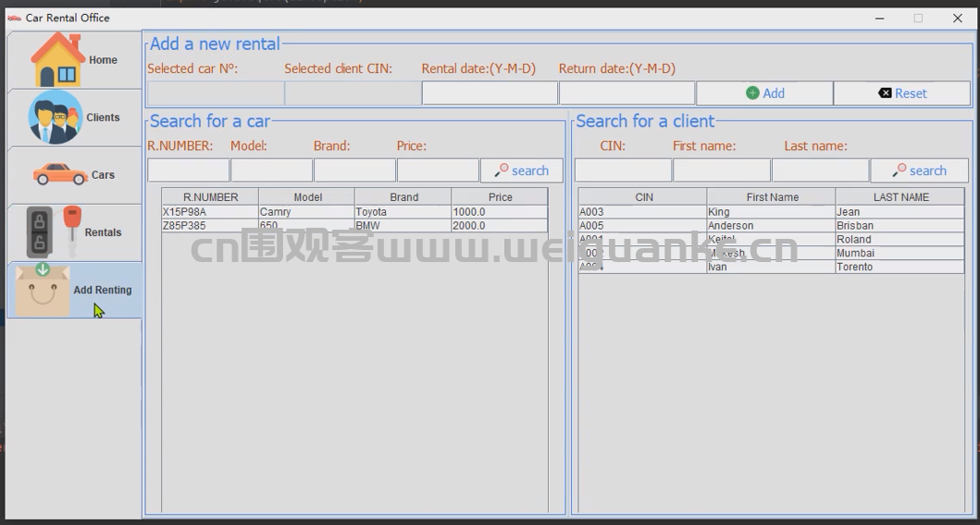The width and height of the screenshot is (980, 525).
Task: Close the Car Rental Office window
Action: 958,19
